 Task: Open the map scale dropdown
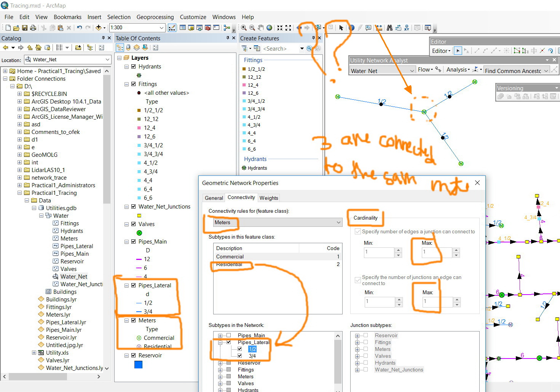tap(161, 28)
